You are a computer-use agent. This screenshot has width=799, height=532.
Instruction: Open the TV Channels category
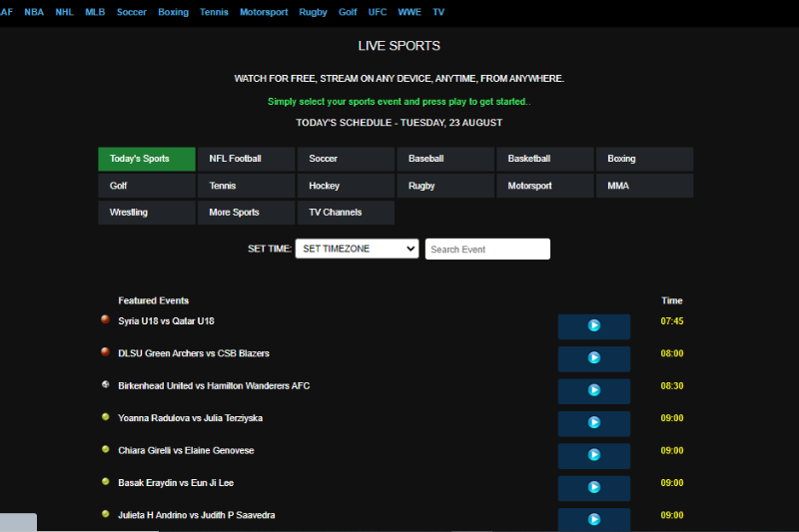(x=346, y=213)
